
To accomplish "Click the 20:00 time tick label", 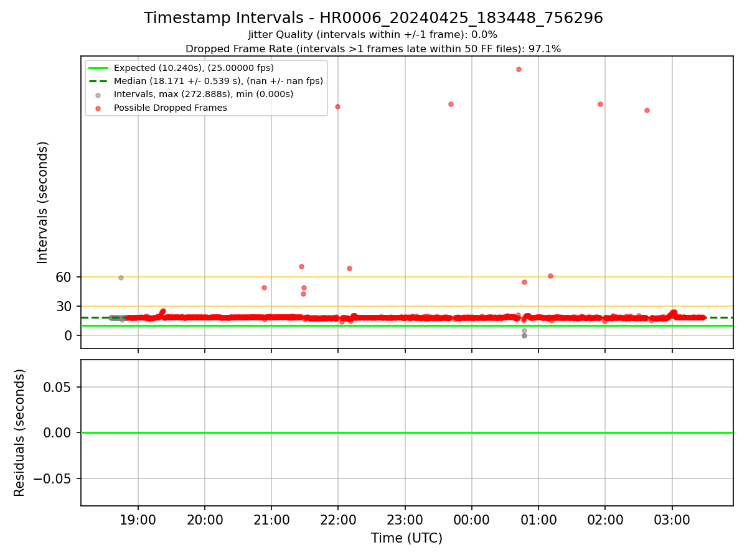I will [205, 520].
